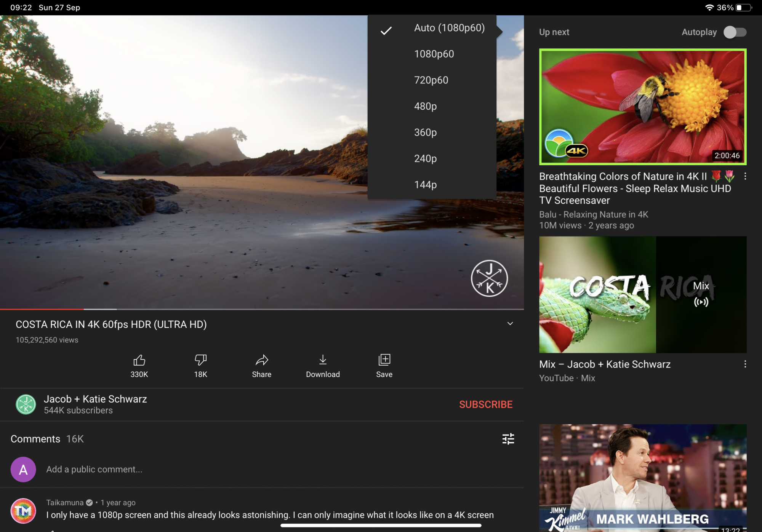Viewport: 762px width, 532px height.
Task: Save the video to a playlist
Action: pos(384,366)
